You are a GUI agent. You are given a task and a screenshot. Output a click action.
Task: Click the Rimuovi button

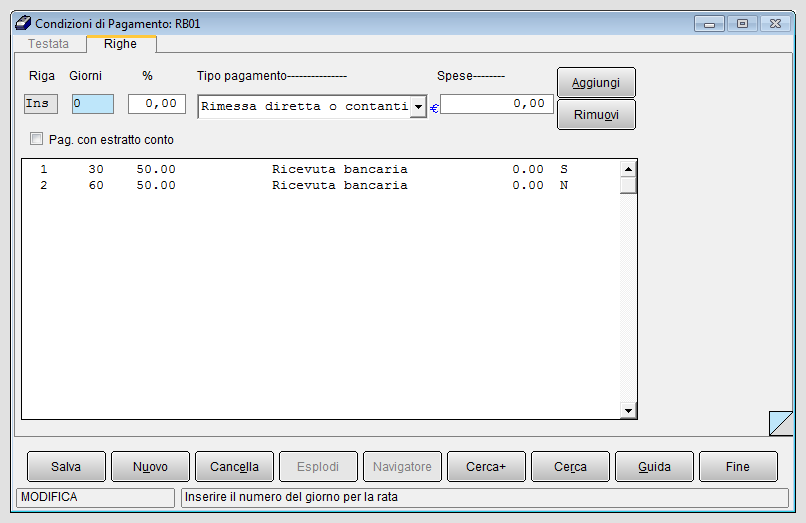[x=596, y=115]
